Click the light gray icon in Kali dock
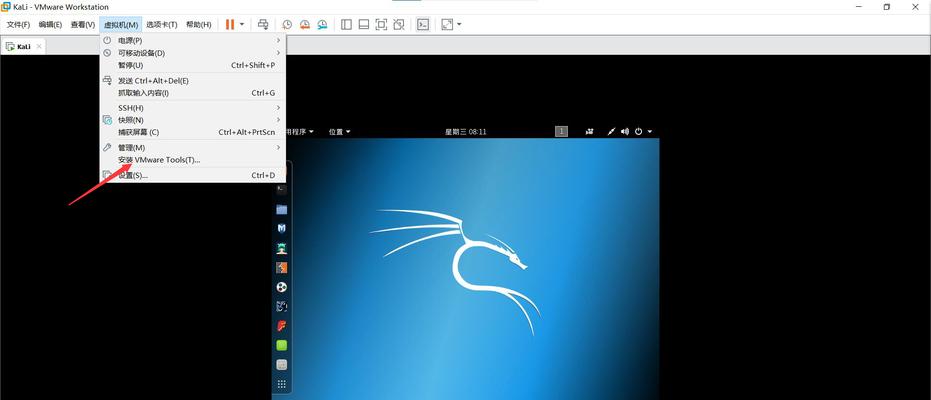931x400 pixels. point(281,364)
